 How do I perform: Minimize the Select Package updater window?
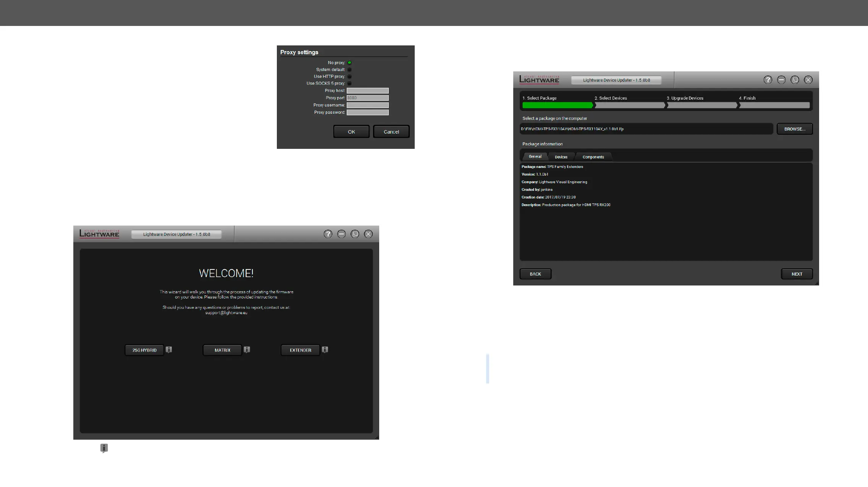coord(781,80)
